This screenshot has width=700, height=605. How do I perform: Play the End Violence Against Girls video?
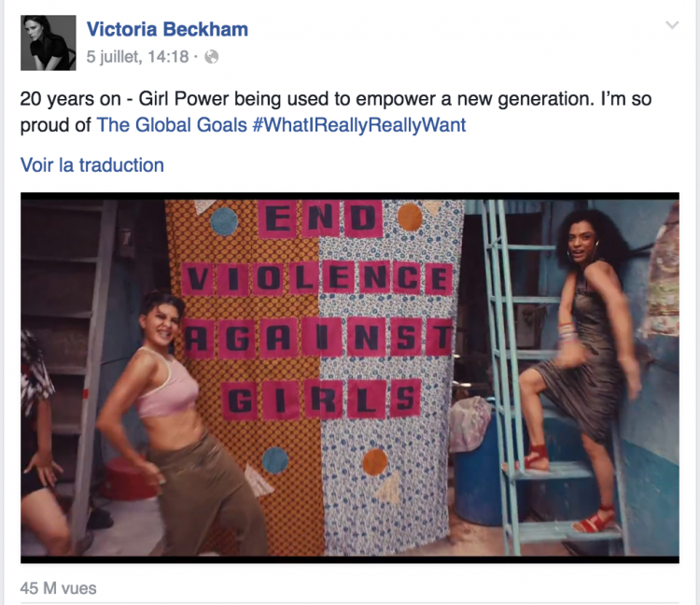pyautogui.click(x=349, y=377)
